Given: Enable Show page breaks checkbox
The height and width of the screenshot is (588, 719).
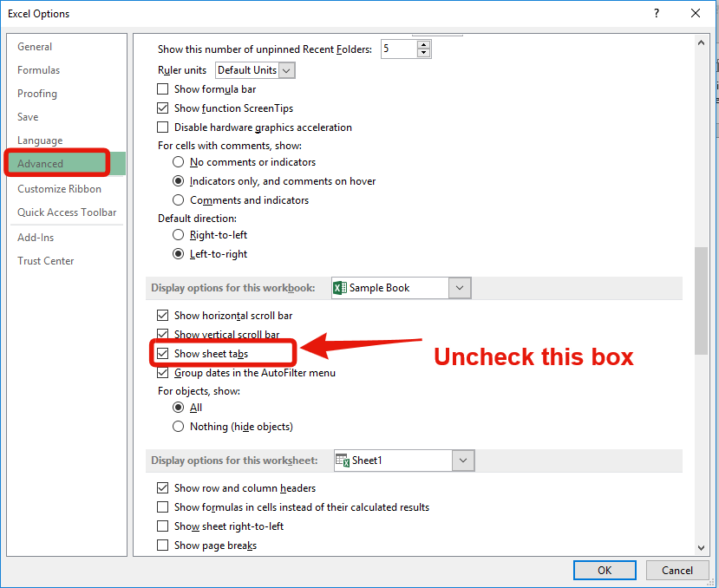Looking at the screenshot, I should [163, 546].
